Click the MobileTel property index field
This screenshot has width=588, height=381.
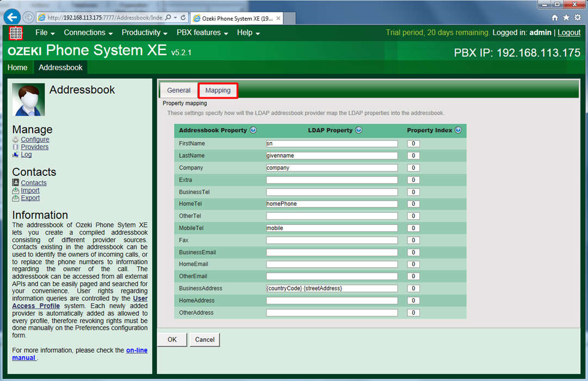pos(413,228)
